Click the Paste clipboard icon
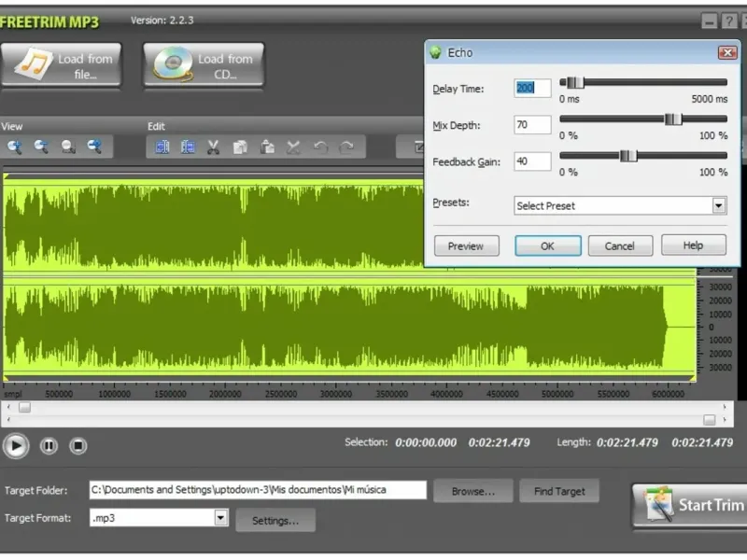This screenshot has width=747, height=560. pos(267,147)
